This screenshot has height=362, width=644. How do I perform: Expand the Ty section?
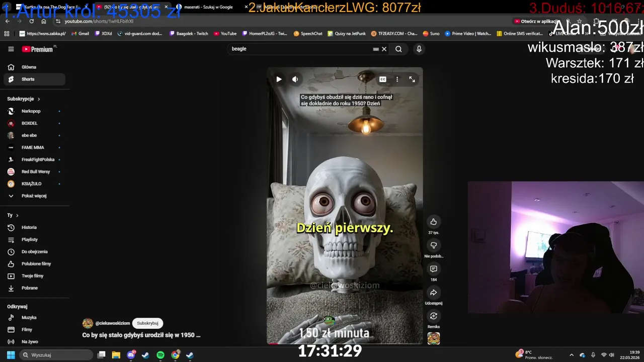(x=13, y=215)
